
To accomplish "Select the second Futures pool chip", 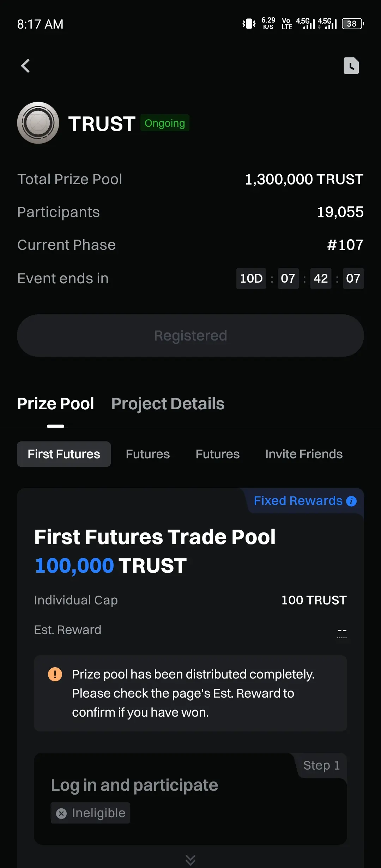I will tap(148, 454).
